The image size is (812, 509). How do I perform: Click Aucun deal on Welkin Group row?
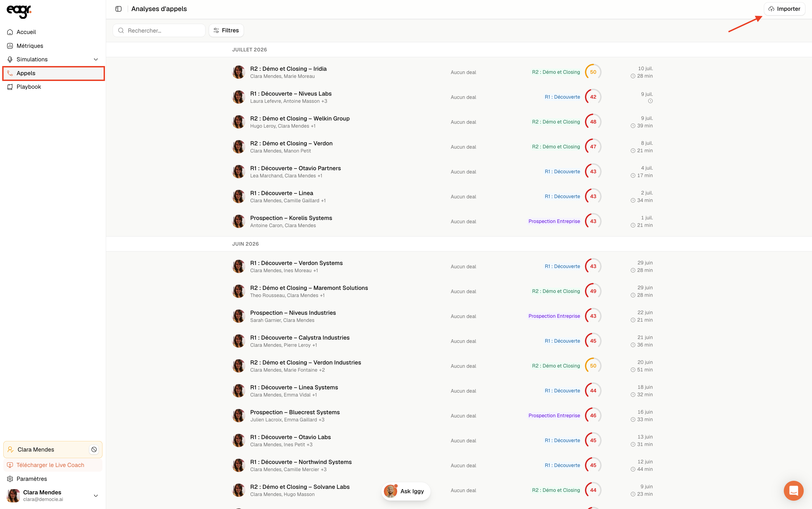tap(463, 122)
